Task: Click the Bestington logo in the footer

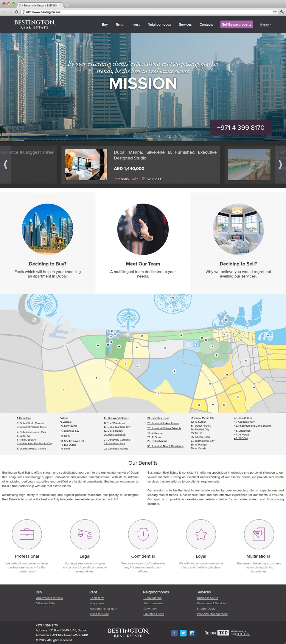Action: point(128,632)
